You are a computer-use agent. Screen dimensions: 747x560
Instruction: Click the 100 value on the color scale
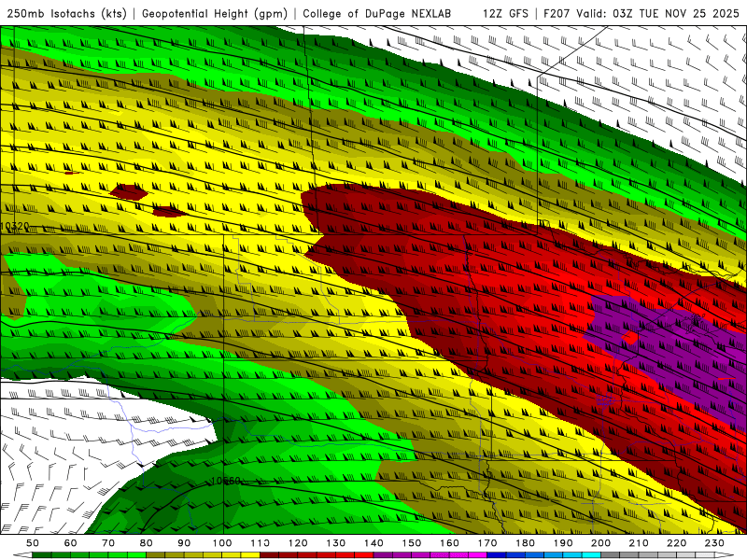pyautogui.click(x=222, y=543)
